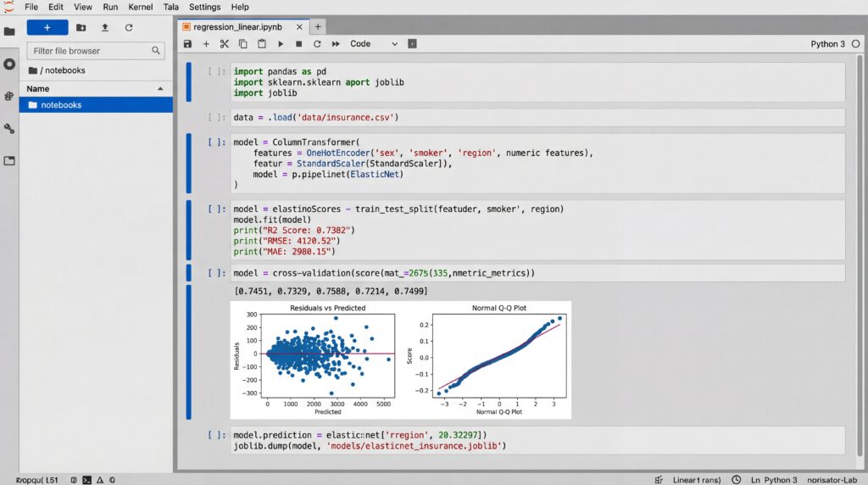The width and height of the screenshot is (868, 485).
Task: Click the save notebook icon
Action: click(x=187, y=44)
